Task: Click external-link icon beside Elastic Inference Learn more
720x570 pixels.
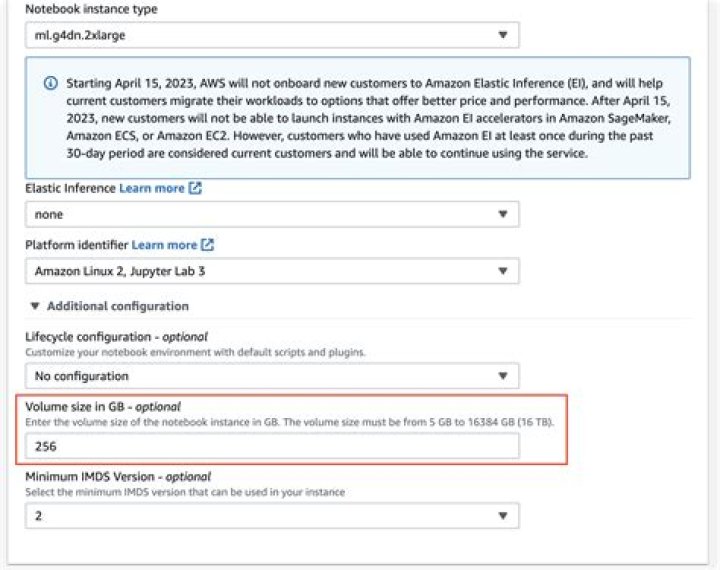Action: (x=195, y=188)
